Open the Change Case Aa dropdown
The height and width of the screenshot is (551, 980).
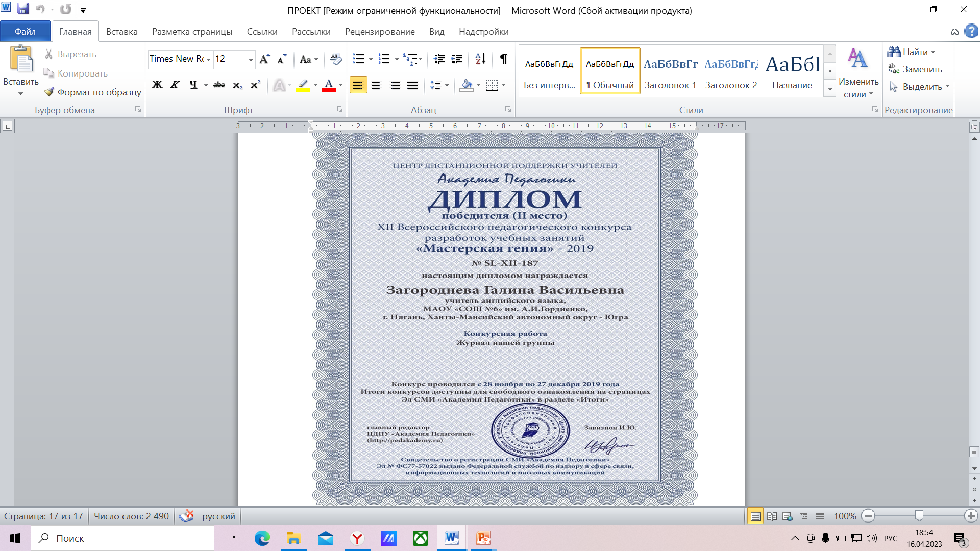click(309, 59)
